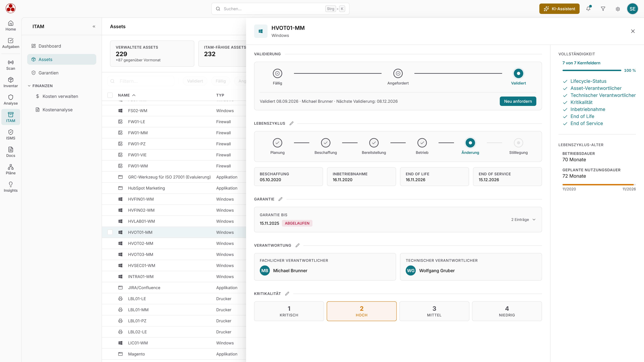
Task: Tick the select-all checkbox in table header
Action: [110, 95]
